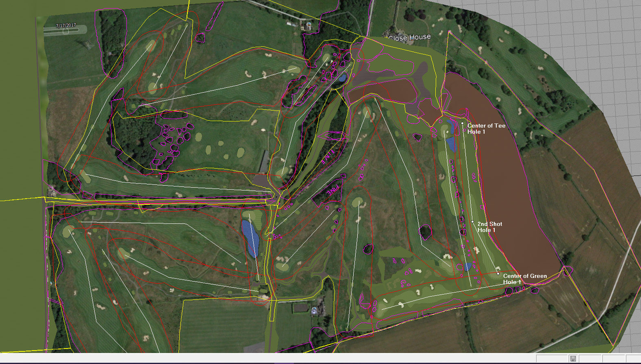This screenshot has height=364, width=641.
Task: Select the Center of Tee Hole 1 marker point
Action: pos(462,123)
